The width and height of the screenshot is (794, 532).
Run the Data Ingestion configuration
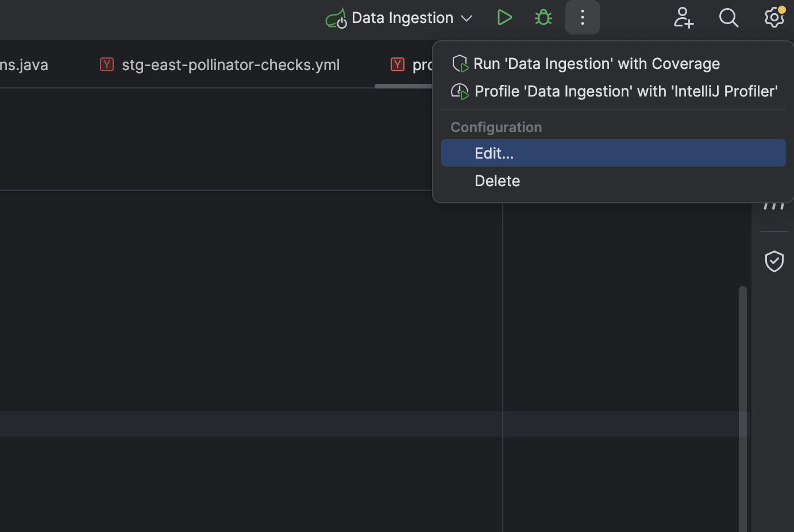coord(504,18)
